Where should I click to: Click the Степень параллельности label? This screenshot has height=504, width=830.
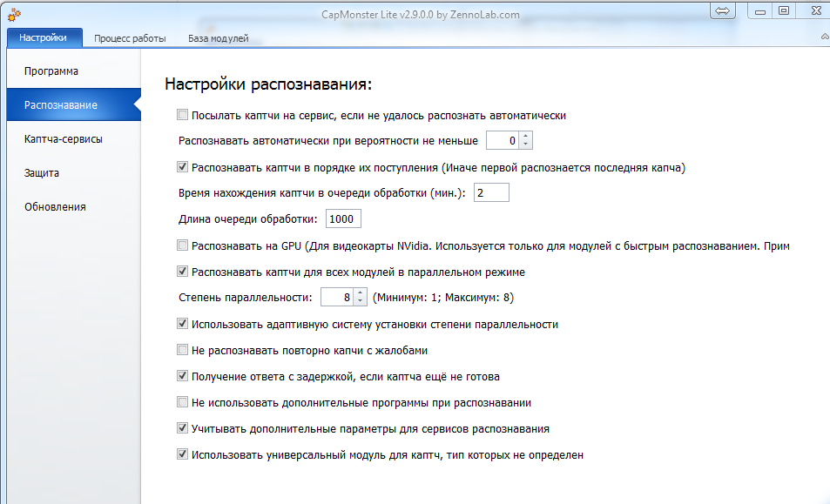coord(246,298)
